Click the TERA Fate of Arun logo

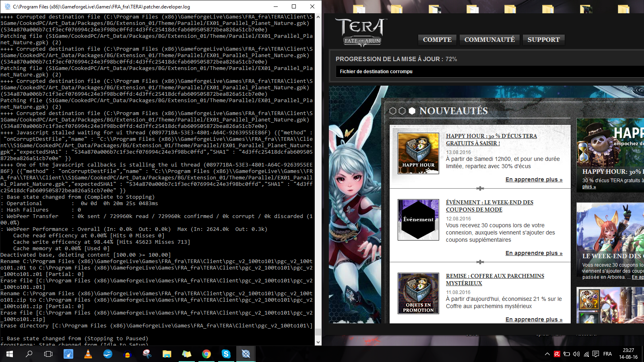[x=360, y=32]
